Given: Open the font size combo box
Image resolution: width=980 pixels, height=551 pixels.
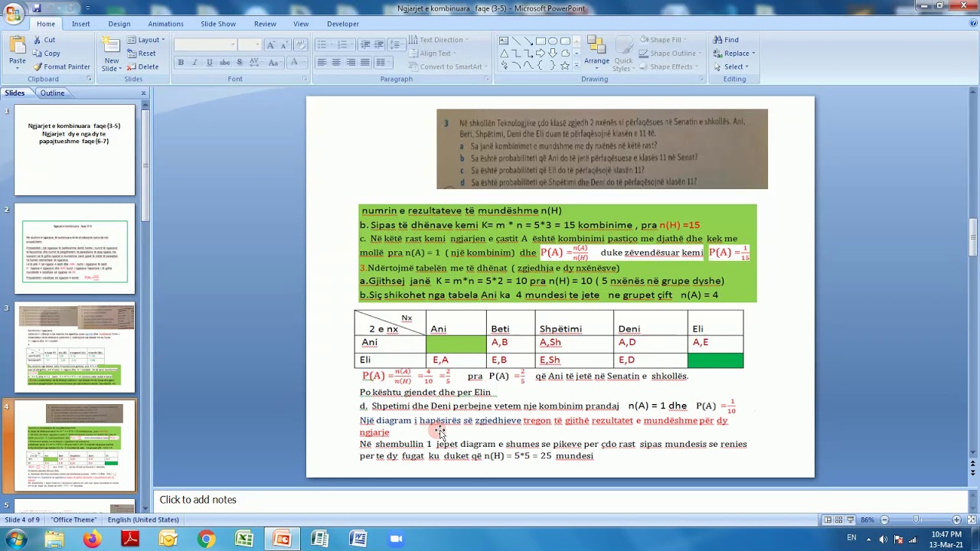Looking at the screenshot, I should (250, 45).
